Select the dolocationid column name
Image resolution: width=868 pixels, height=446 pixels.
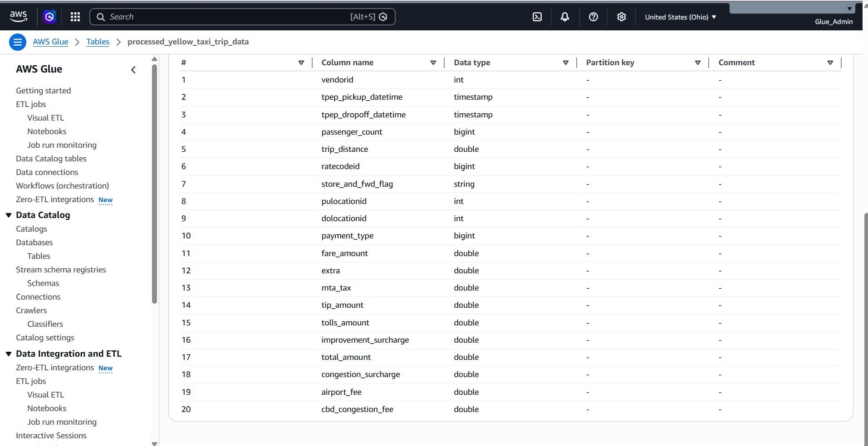pos(343,218)
